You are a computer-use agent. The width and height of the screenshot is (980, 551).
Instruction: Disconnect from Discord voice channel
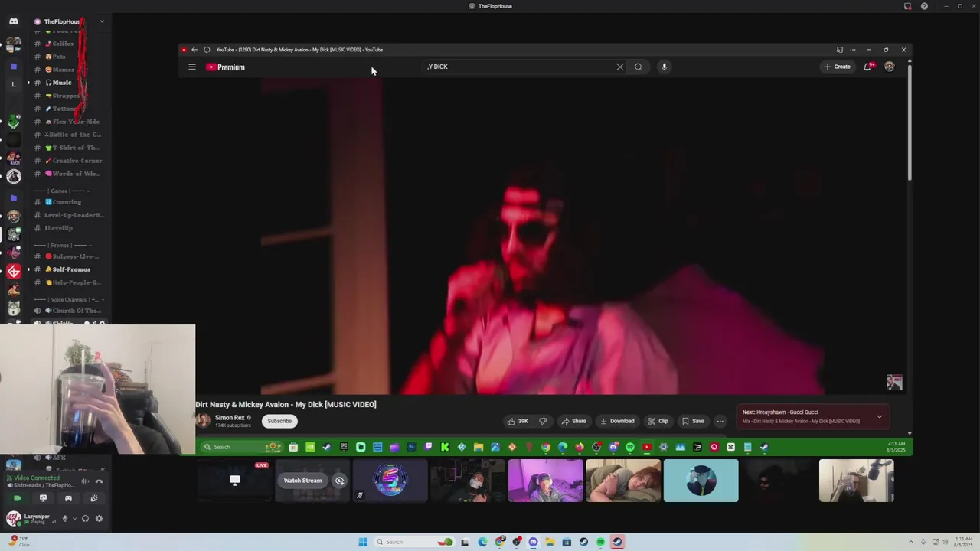[99, 481]
